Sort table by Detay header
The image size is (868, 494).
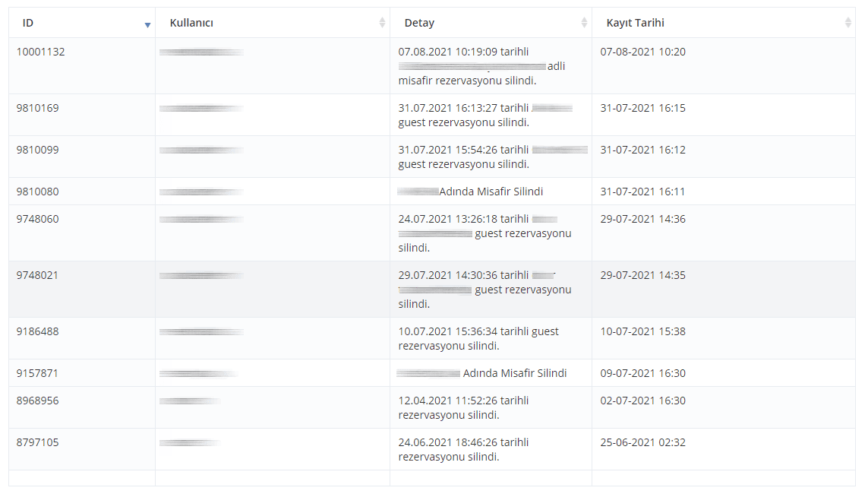(x=491, y=23)
